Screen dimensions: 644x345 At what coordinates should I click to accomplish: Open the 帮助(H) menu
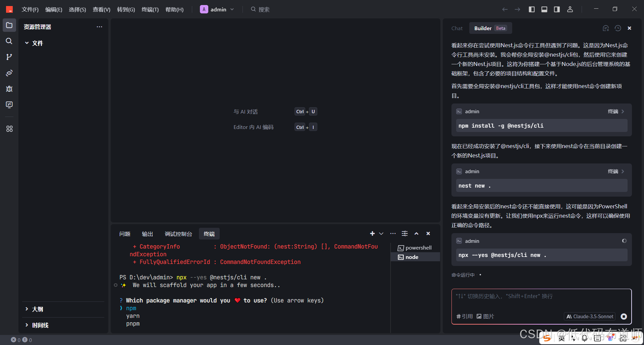(174, 9)
